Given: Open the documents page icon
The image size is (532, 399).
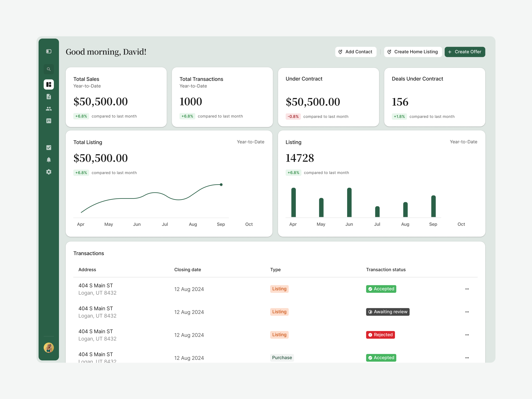Looking at the screenshot, I should click(49, 97).
